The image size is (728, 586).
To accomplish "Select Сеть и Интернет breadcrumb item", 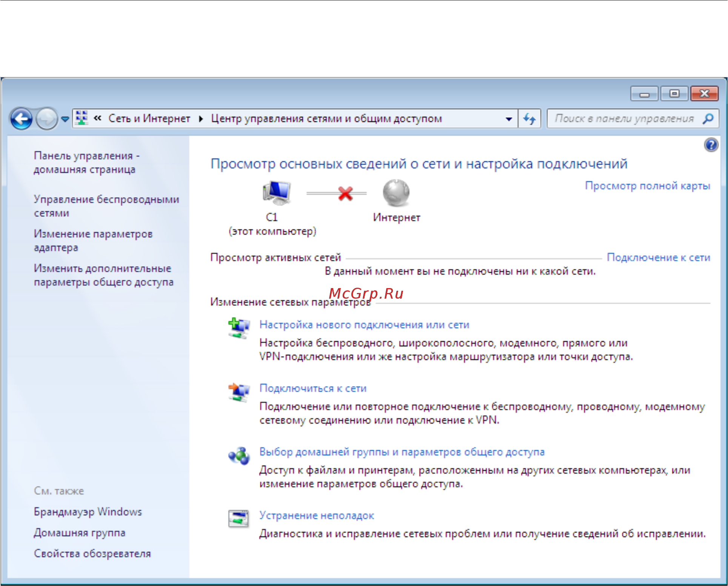I will click(x=149, y=118).
